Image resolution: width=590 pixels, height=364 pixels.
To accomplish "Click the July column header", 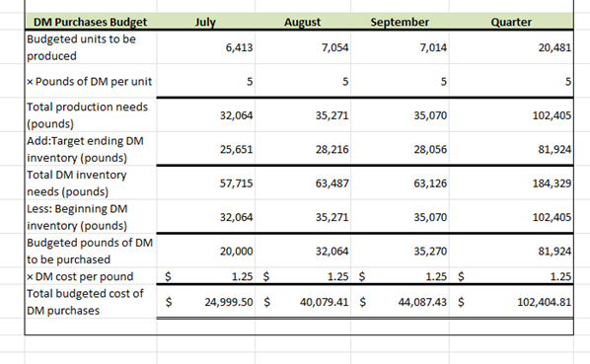I will (206, 22).
